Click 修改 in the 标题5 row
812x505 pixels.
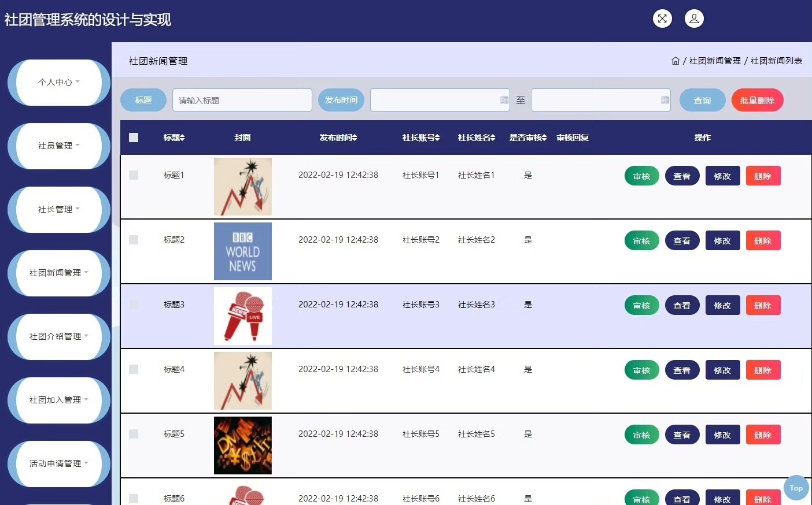pos(723,435)
